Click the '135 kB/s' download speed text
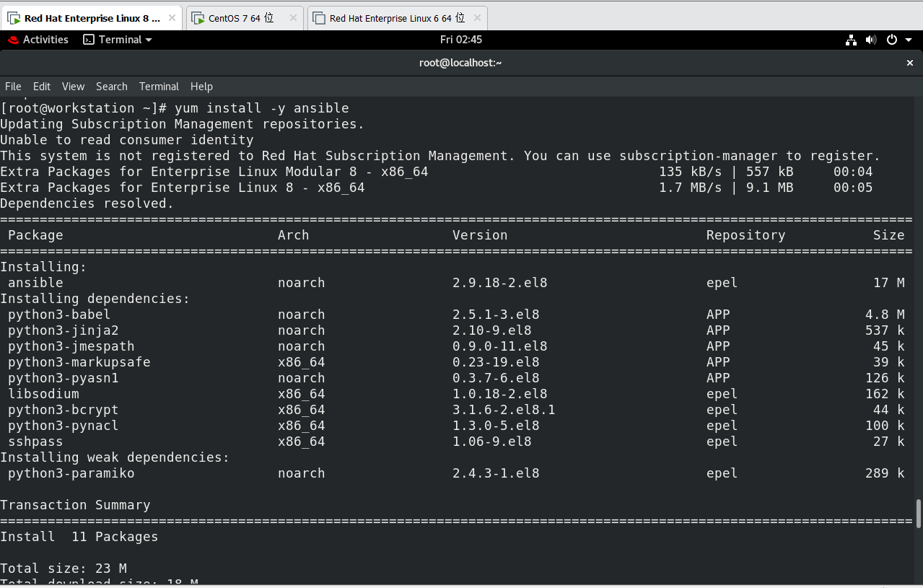Image resolution: width=923 pixels, height=588 pixels. [x=690, y=172]
